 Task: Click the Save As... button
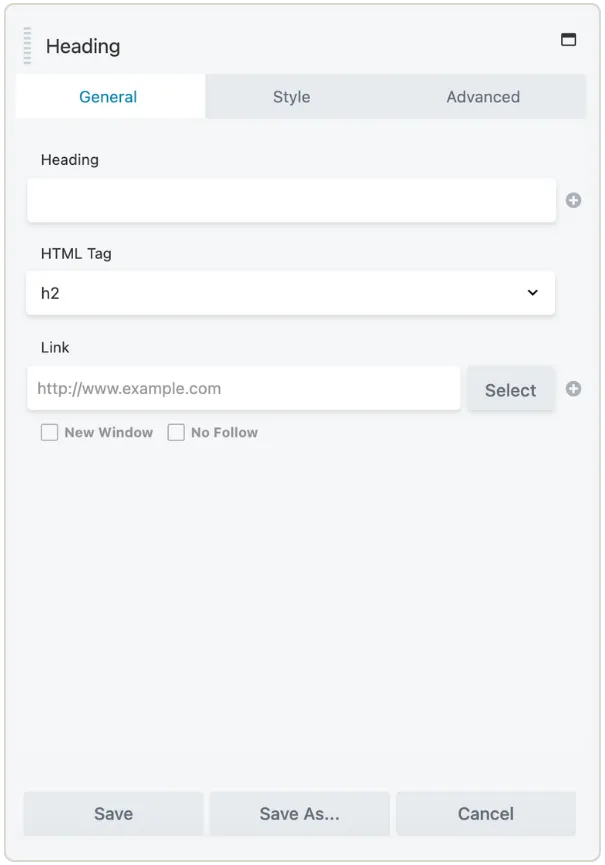point(299,813)
